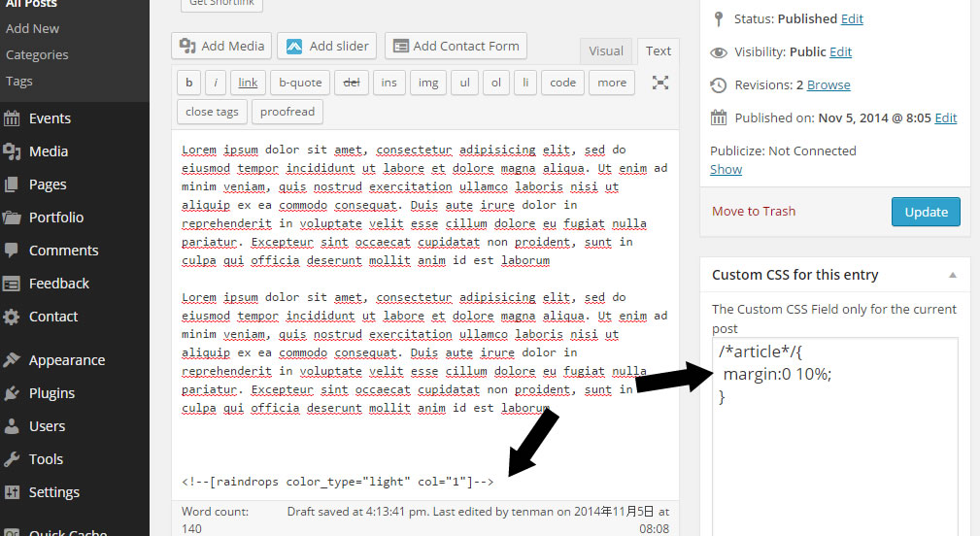
Task: Open Portfolio via its folder sidebar icon
Action: [x=12, y=218]
